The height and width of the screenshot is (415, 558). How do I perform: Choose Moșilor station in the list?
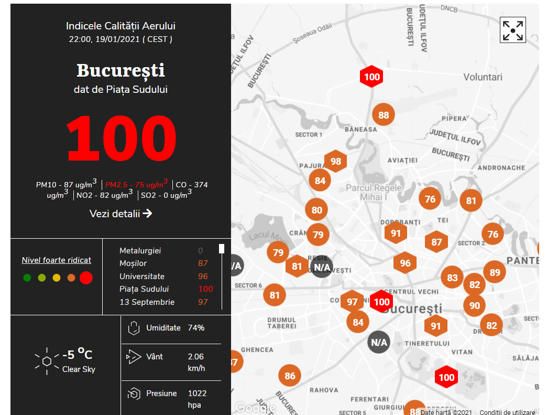pos(166,263)
